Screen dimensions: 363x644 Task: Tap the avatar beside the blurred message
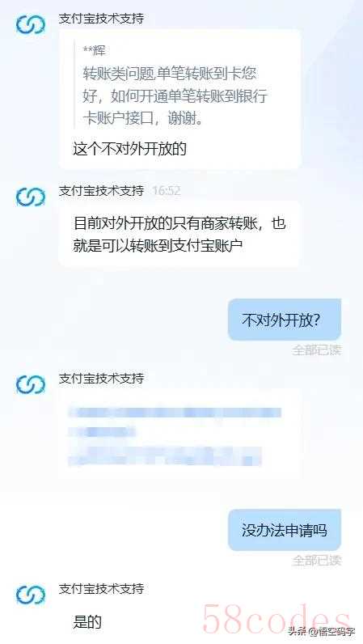[x=31, y=384]
